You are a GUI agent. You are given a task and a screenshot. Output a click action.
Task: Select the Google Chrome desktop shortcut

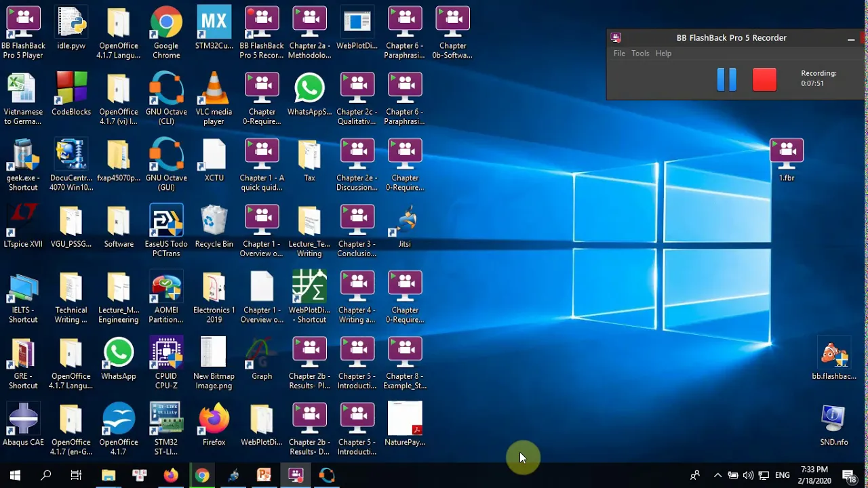(x=166, y=33)
